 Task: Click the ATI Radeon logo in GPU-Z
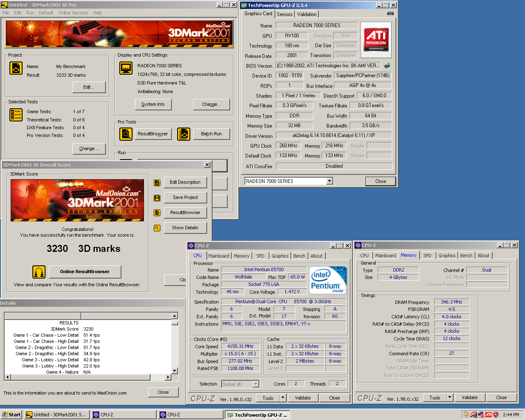[376, 40]
